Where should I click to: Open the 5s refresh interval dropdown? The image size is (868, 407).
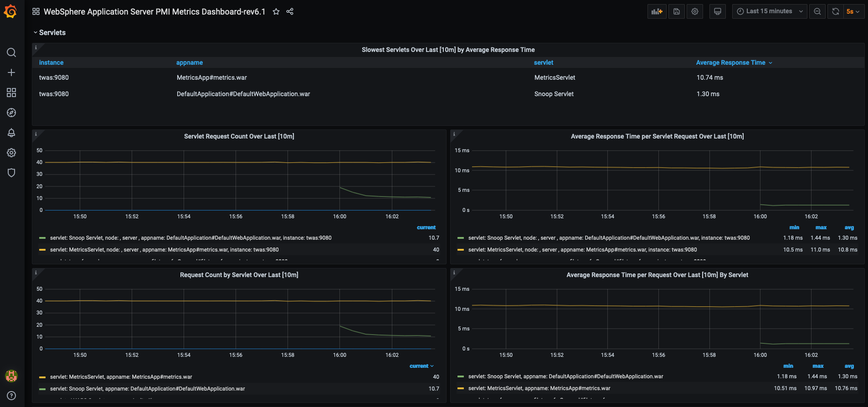pyautogui.click(x=853, y=11)
